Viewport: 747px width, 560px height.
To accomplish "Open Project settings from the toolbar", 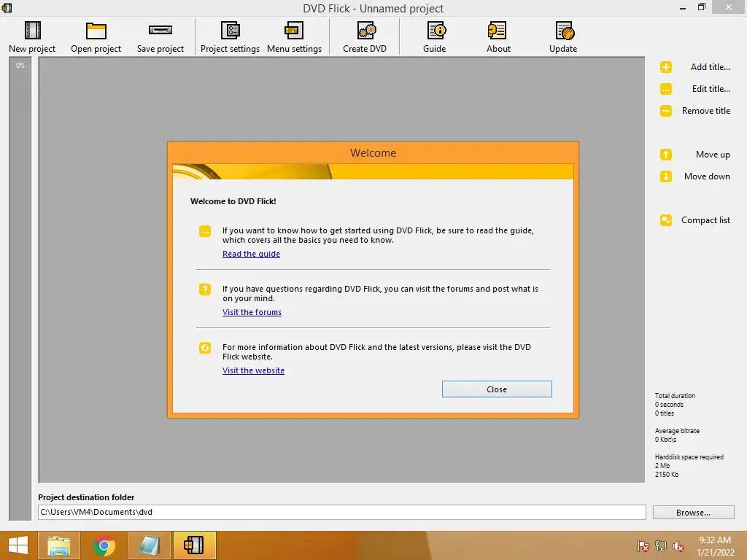I will coord(230,37).
